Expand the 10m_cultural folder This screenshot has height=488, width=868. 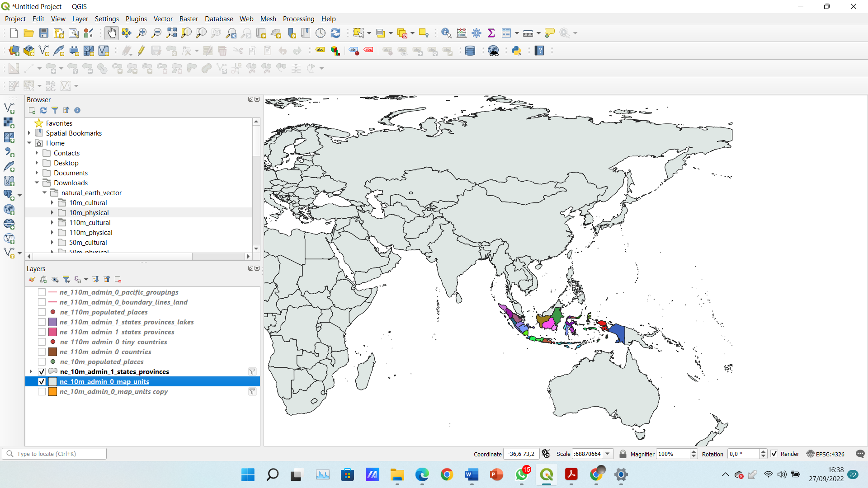point(52,203)
